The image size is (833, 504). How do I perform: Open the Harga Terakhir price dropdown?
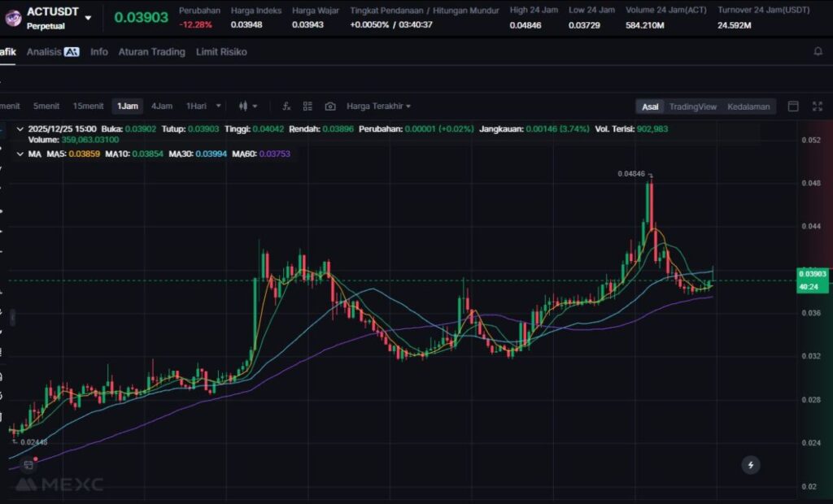click(378, 106)
